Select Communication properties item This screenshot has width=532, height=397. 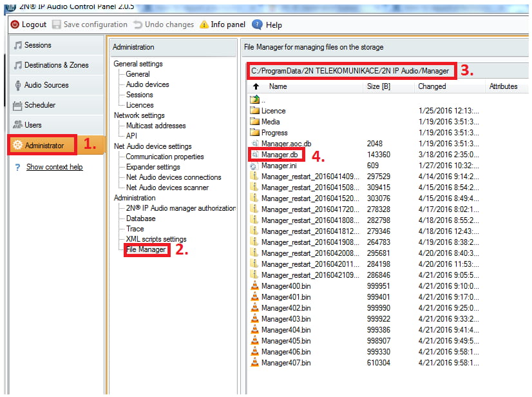(165, 157)
